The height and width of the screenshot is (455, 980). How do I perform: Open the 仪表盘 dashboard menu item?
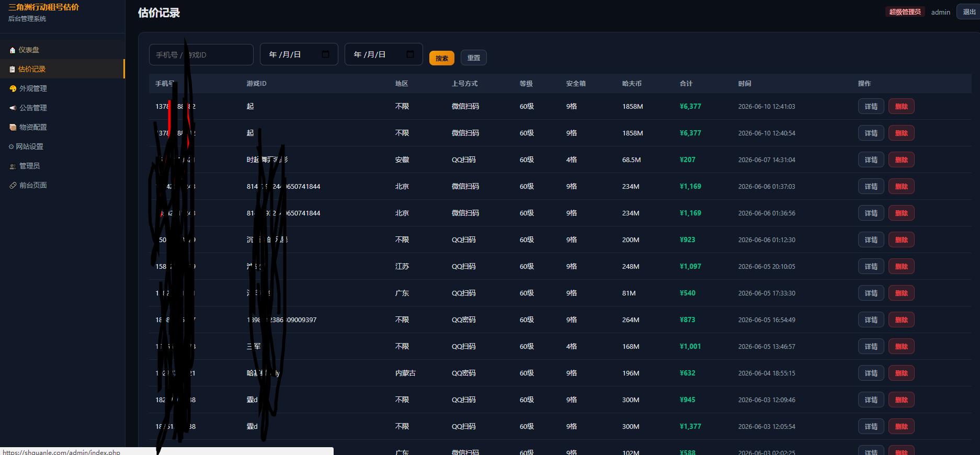point(62,50)
